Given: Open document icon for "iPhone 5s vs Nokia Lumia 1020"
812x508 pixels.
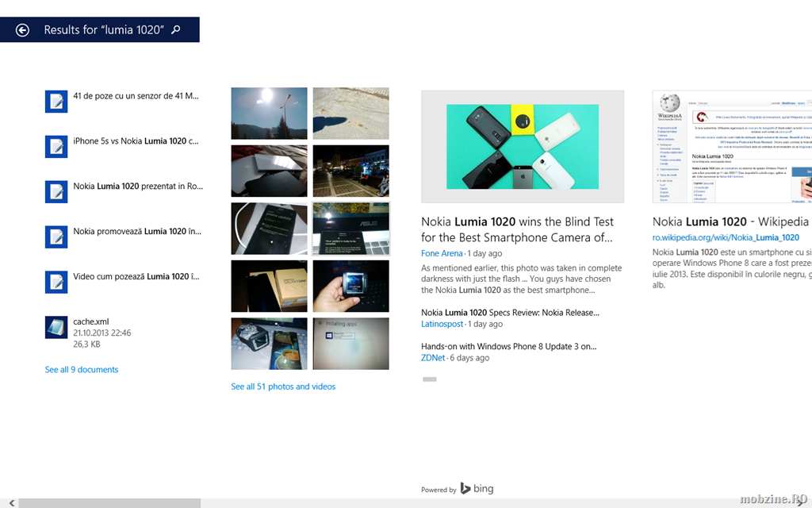Looking at the screenshot, I should [x=56, y=147].
